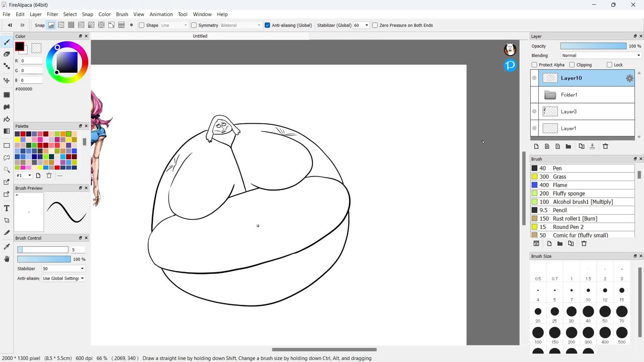Add new brush in Brush panel
The width and height of the screenshot is (644, 362).
[549, 243]
